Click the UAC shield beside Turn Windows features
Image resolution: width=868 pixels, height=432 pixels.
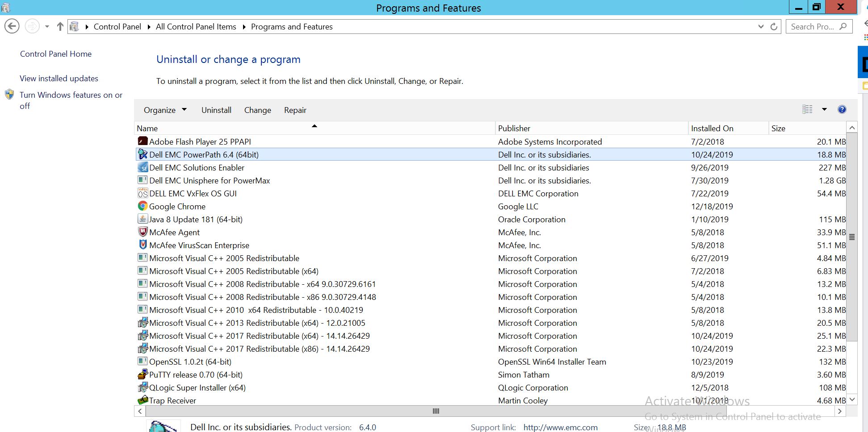click(x=10, y=95)
